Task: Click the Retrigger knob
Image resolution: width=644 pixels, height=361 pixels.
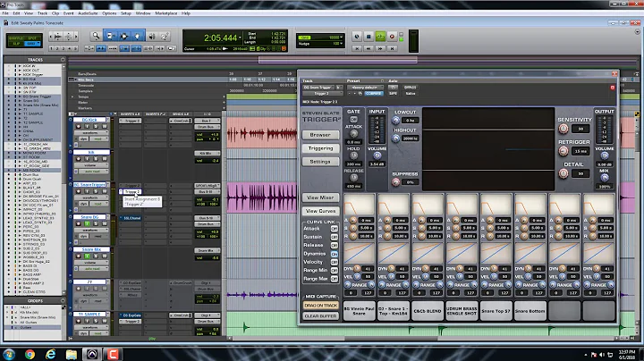Action: (x=563, y=151)
